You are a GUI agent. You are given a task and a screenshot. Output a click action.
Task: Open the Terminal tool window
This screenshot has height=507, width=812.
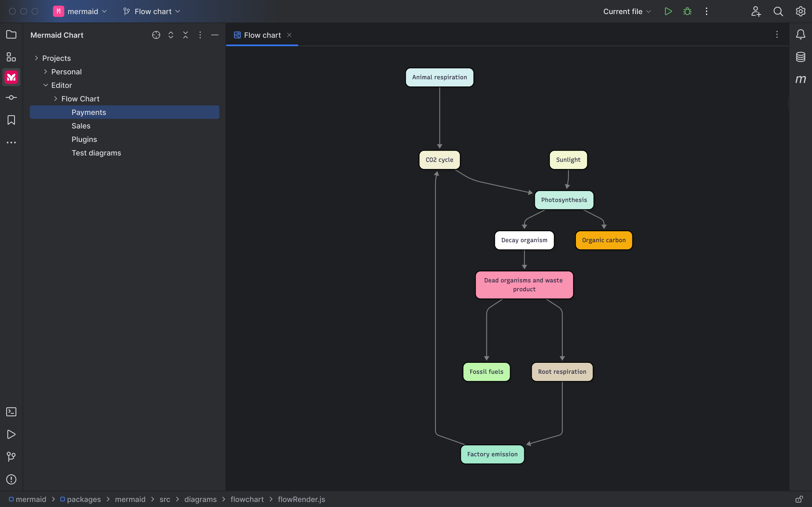[11, 412]
